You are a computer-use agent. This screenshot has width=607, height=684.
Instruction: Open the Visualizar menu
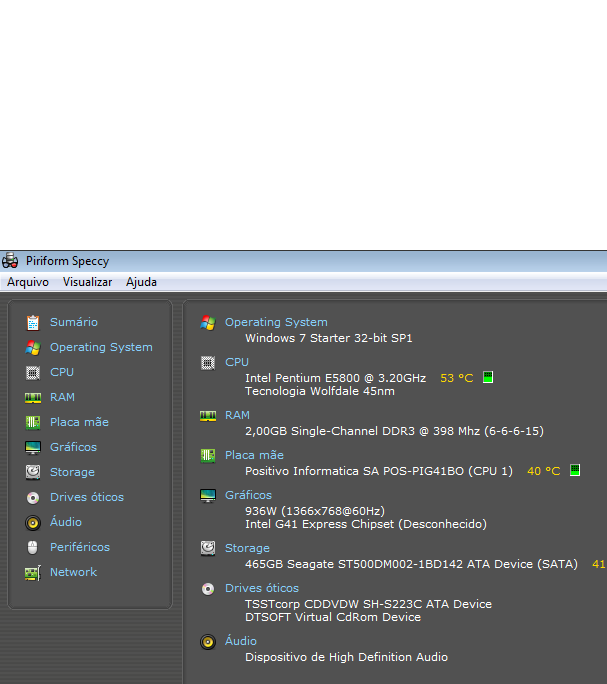(87, 282)
